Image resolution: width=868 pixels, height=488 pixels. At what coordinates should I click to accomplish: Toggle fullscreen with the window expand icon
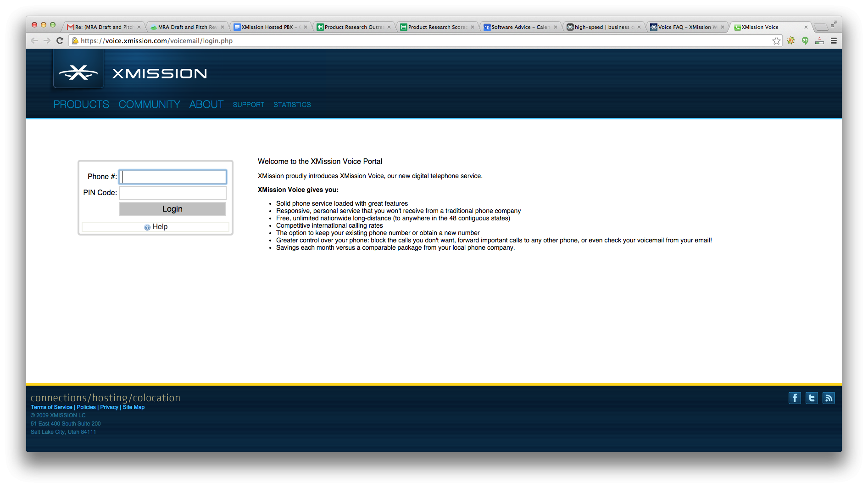[x=834, y=24]
